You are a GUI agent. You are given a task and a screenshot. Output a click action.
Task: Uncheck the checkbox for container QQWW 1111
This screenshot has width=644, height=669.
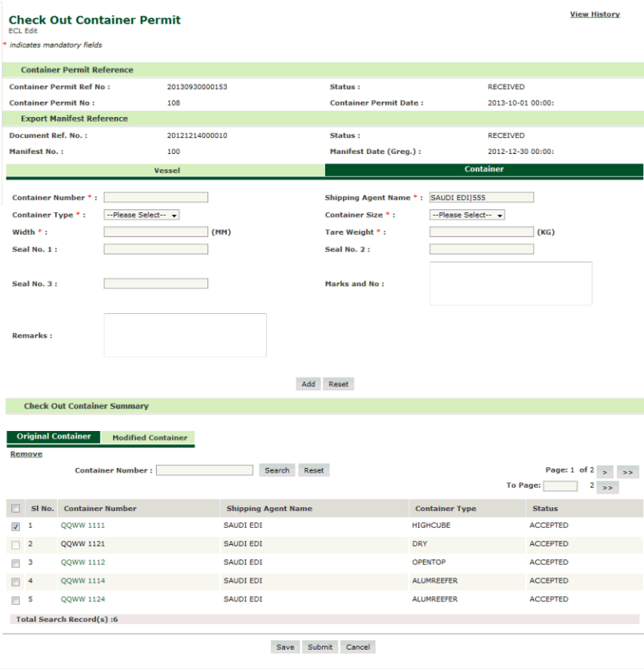15,526
